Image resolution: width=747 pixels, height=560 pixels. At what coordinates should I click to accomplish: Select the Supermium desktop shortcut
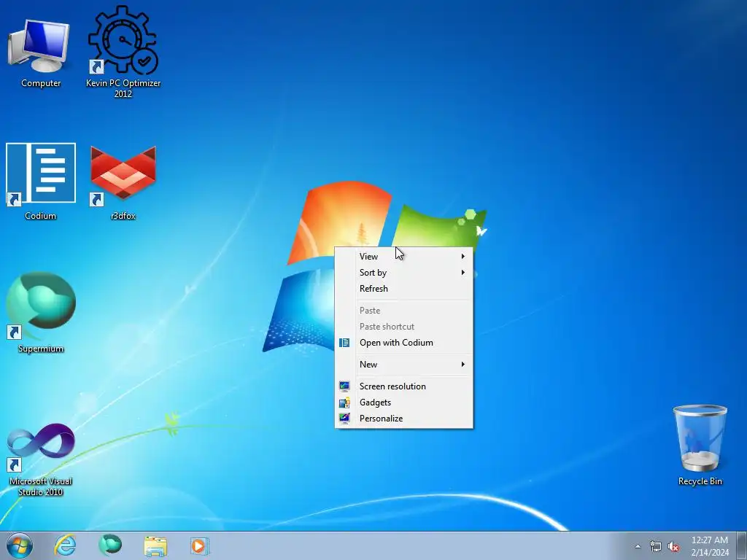click(x=41, y=312)
